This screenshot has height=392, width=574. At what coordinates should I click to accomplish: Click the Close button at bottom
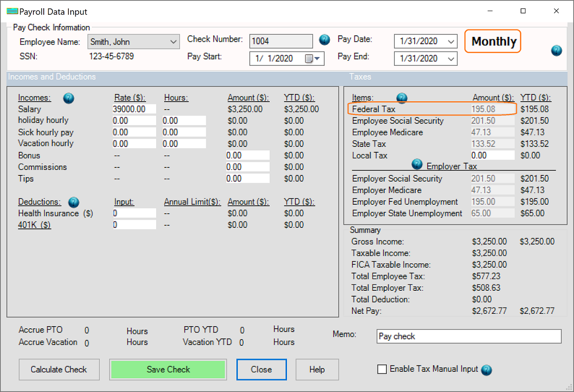261,369
